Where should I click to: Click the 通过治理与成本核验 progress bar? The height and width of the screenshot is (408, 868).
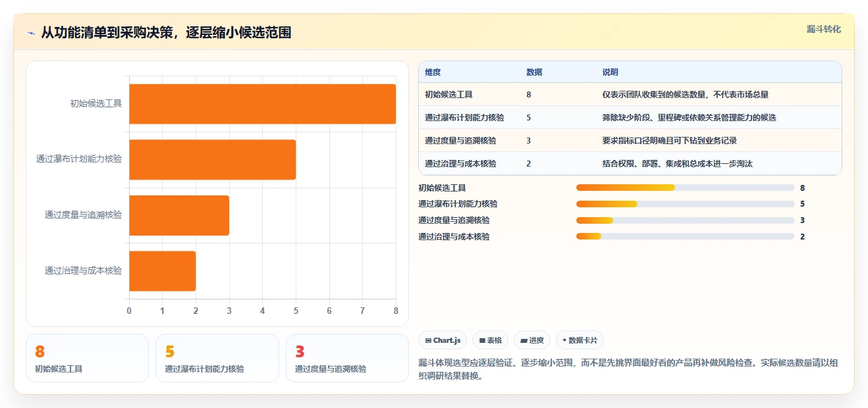tap(685, 236)
